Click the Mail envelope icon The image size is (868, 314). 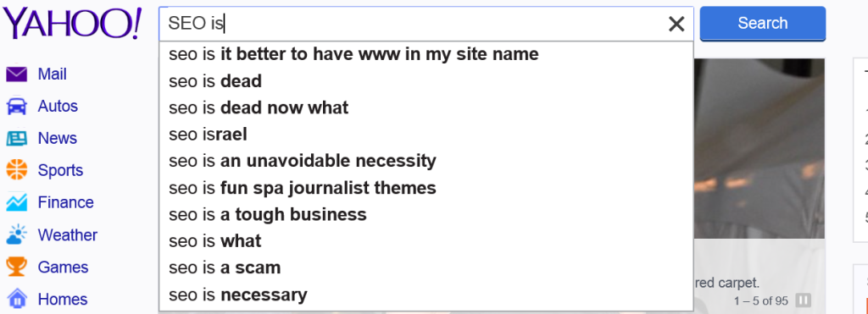[x=17, y=74]
